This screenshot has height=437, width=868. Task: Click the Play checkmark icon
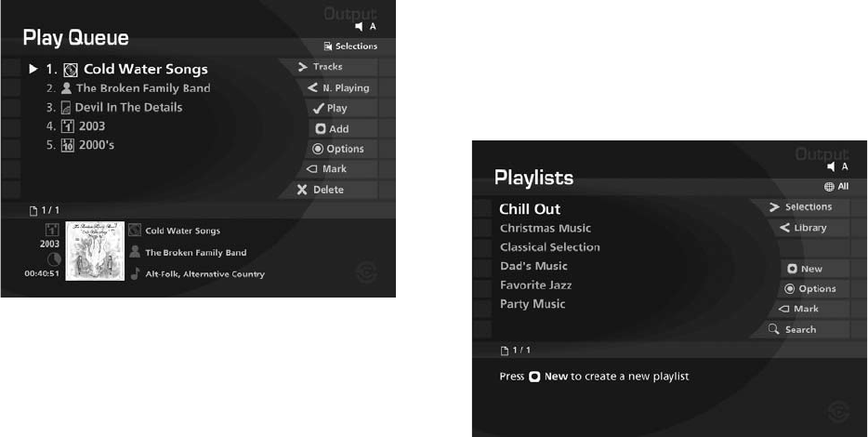(318, 109)
